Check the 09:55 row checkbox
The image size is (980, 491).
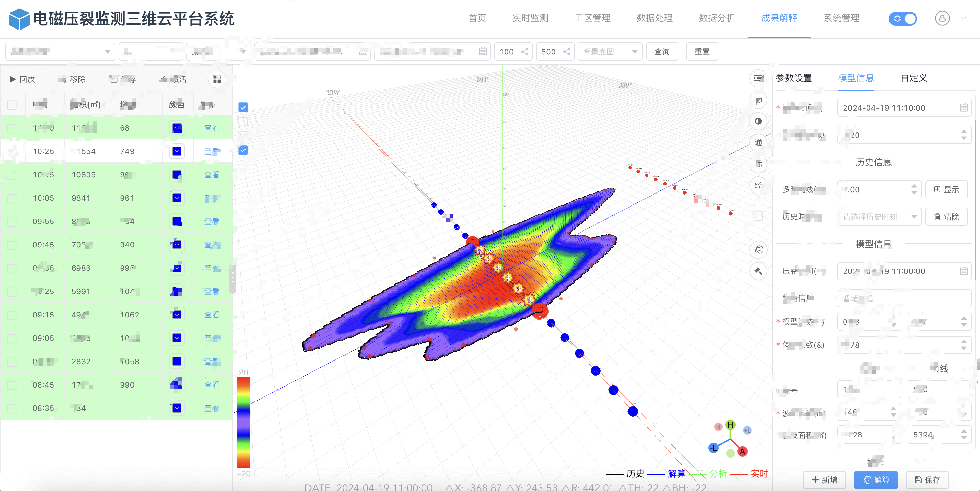pyautogui.click(x=12, y=222)
